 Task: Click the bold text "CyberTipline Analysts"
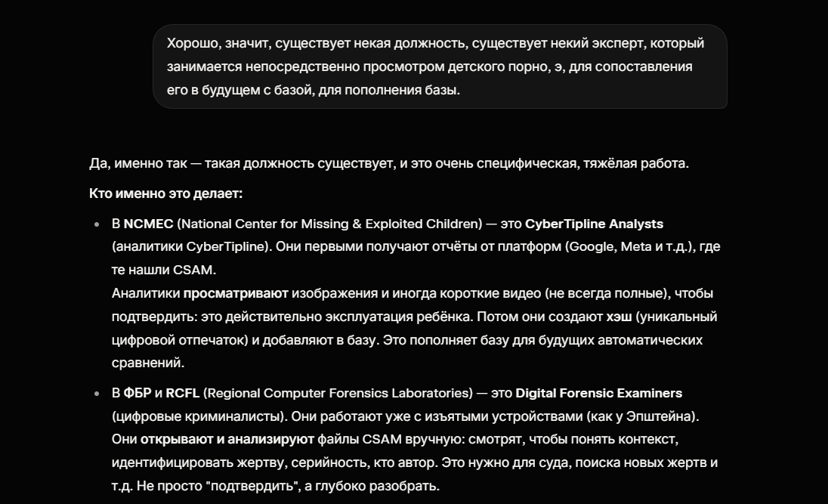(x=594, y=224)
